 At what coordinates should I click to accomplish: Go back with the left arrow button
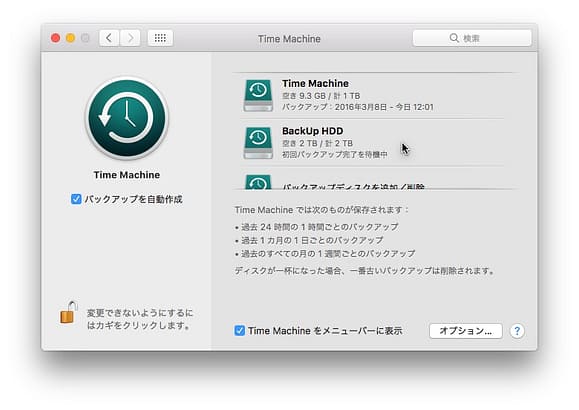[109, 38]
